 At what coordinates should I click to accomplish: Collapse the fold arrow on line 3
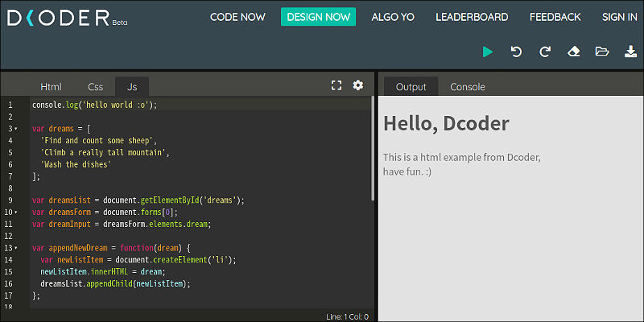point(16,129)
